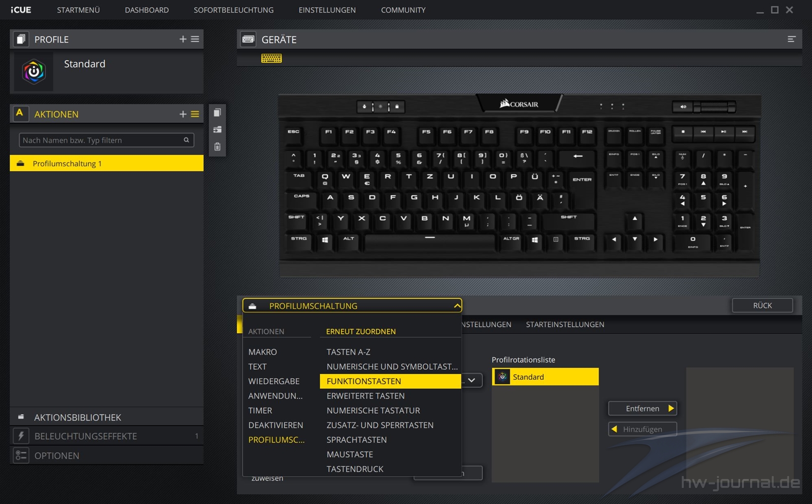This screenshot has height=504, width=812.
Task: Click the CAPS key on keyboard image
Action: [x=301, y=198]
